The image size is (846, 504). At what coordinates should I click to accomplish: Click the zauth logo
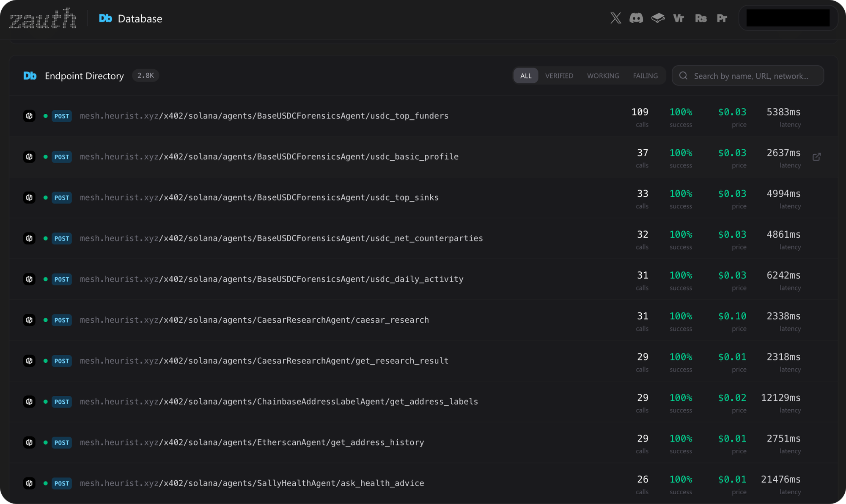[43, 18]
